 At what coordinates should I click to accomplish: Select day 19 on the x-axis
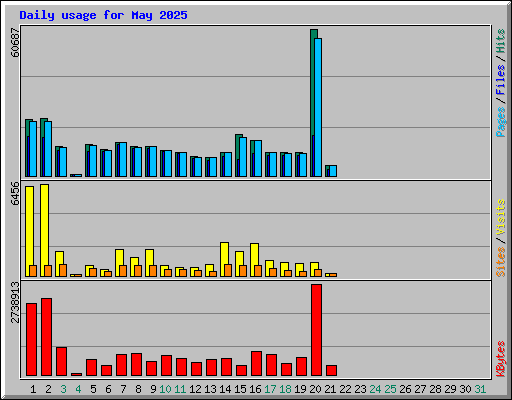pyautogui.click(x=300, y=389)
